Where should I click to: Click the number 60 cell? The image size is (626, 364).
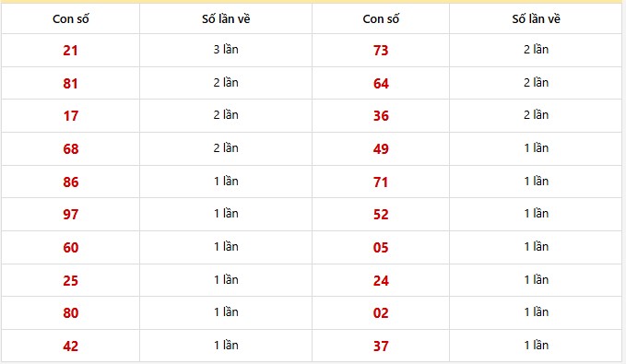pyautogui.click(x=71, y=248)
